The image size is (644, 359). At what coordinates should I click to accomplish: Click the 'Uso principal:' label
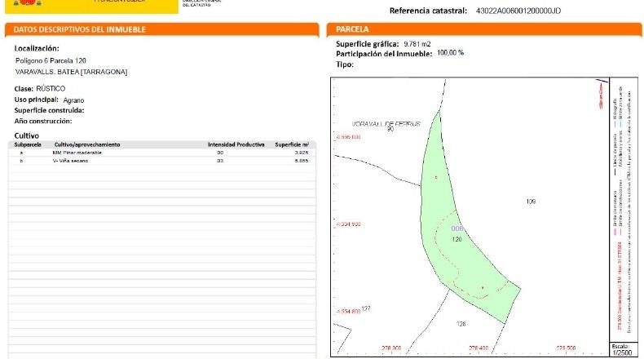click(x=36, y=100)
